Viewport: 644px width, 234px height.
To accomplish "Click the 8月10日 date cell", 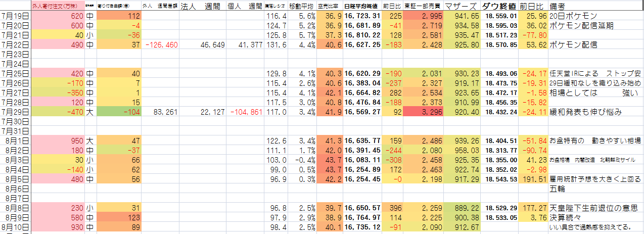I will coord(16,226).
